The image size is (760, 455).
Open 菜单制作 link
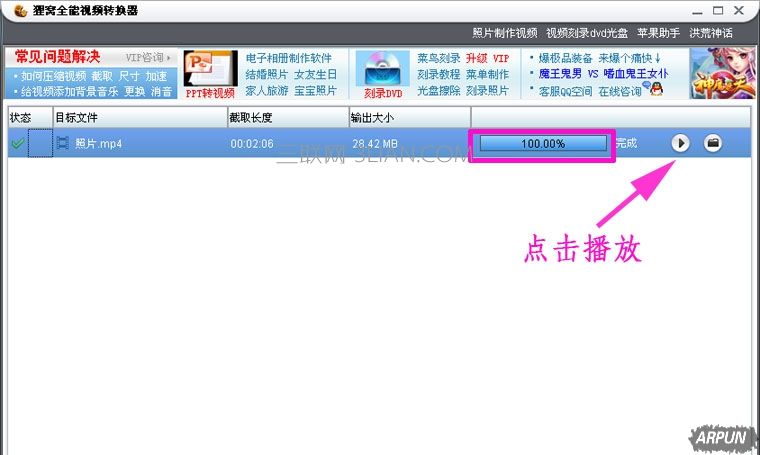click(488, 75)
